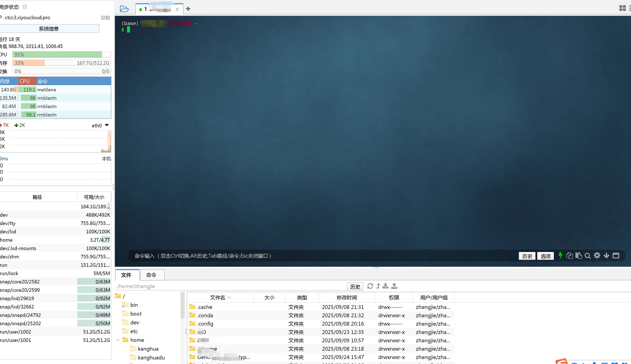The image size is (631, 364).
Task: Go up to parent directory
Action: [x=378, y=286]
